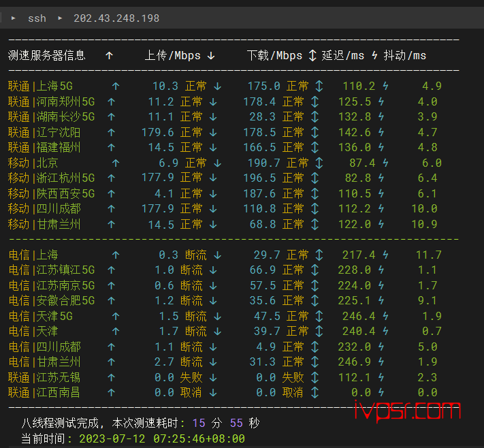Screen dimensions: 484x448
Task: Select the 电信|天津5G row label
Action: pos(41,316)
